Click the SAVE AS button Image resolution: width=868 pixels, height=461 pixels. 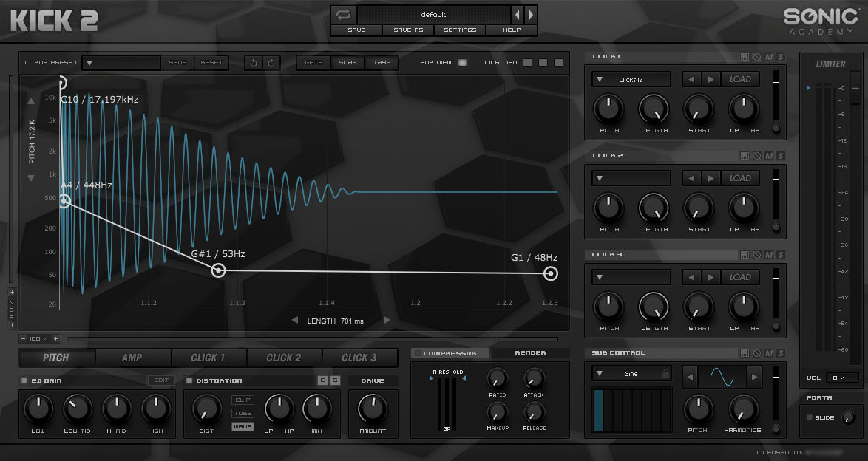tap(408, 30)
